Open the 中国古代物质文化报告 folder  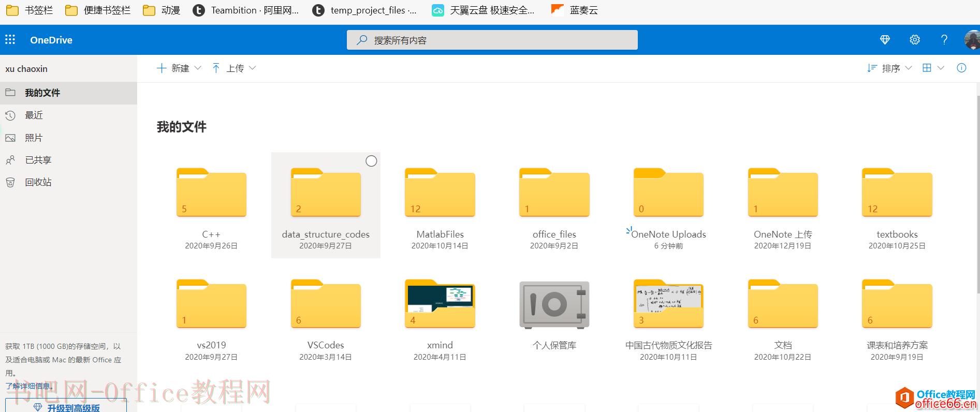point(668,304)
